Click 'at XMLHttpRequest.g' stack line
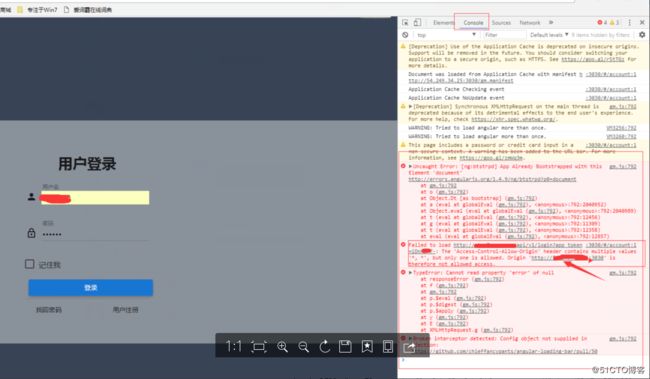 coord(466,330)
